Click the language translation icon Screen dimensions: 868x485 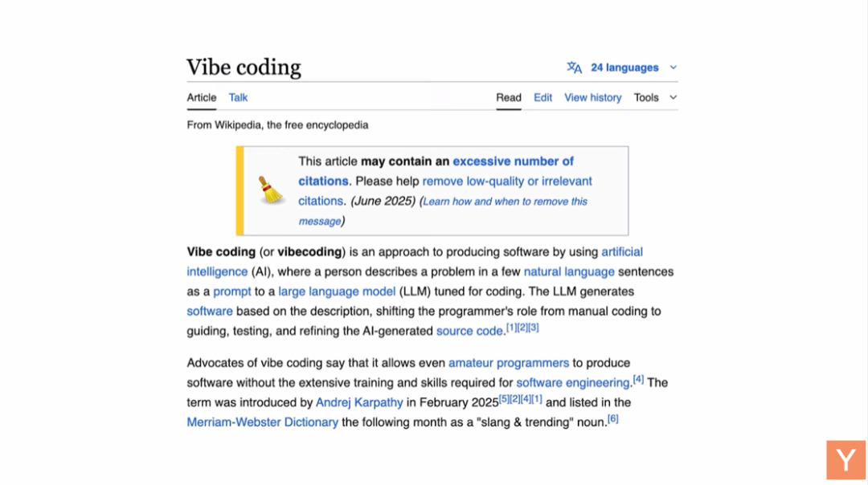574,67
